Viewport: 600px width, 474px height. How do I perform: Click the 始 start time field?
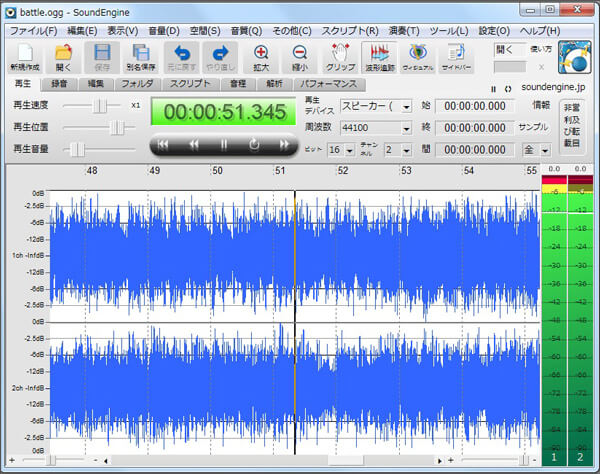475,106
